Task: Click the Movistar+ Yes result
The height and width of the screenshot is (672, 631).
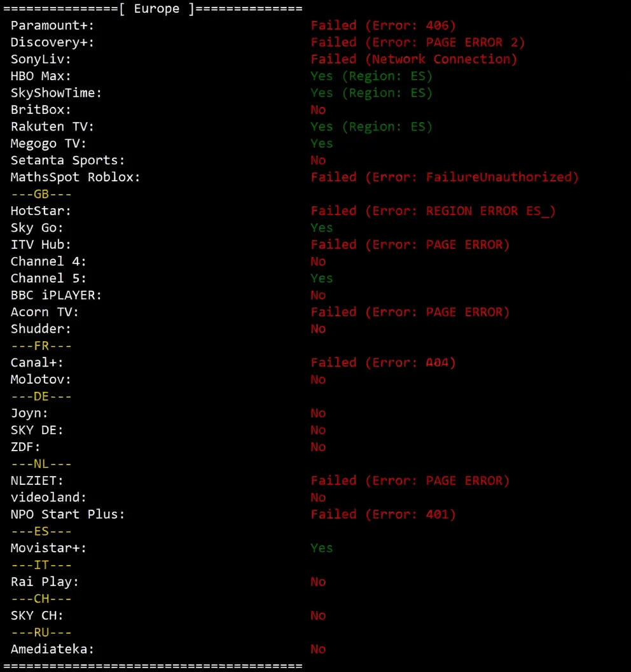Action: [x=322, y=548]
